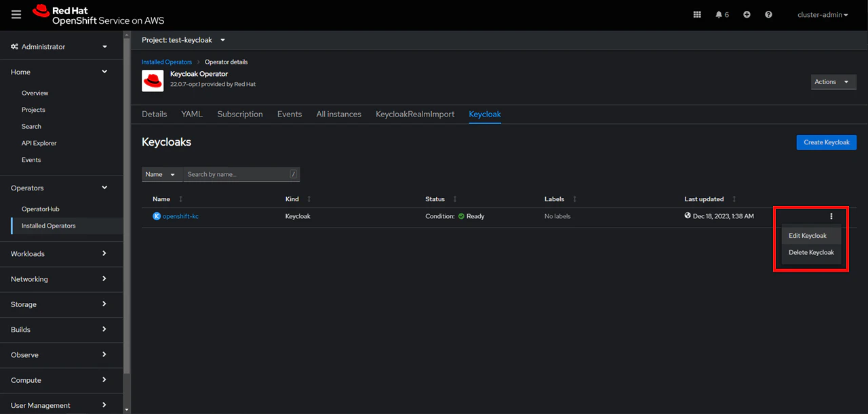This screenshot has height=414, width=868.
Task: Open the Name filter type dropdown
Action: click(162, 174)
